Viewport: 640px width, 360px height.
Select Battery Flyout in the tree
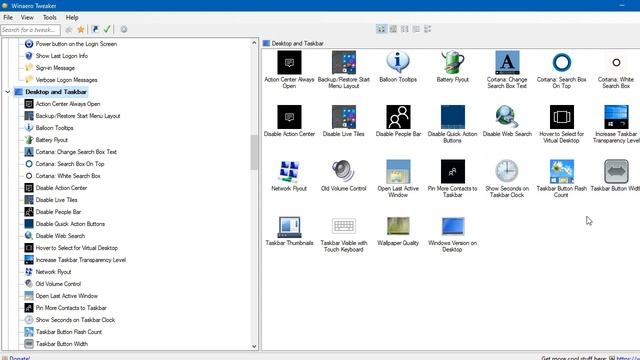(x=51, y=140)
